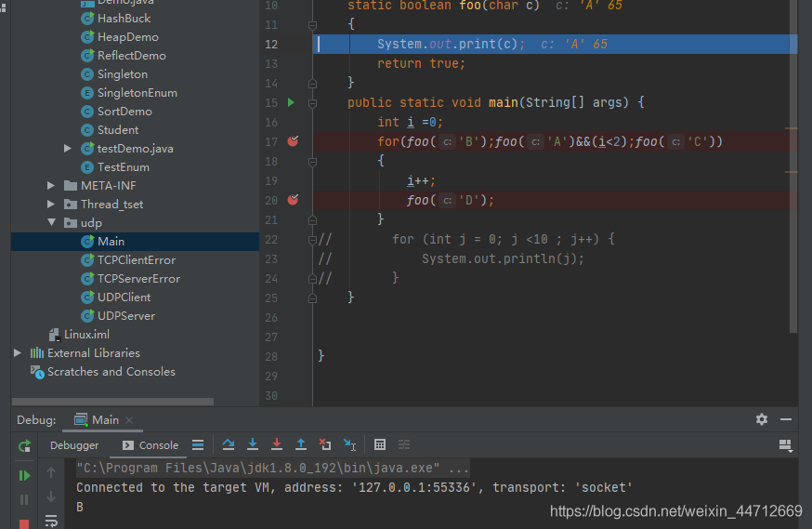Viewport: 812px width, 529px height.
Task: Toggle code folding on line 11
Action: coord(312,25)
